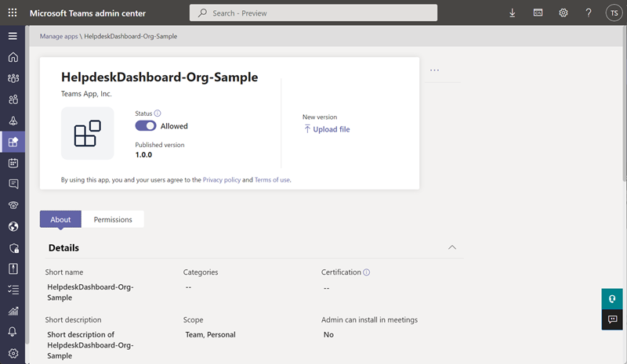Viewport: 627px width, 364px height.
Task: Open the app launcher waffle icon
Action: (x=13, y=13)
